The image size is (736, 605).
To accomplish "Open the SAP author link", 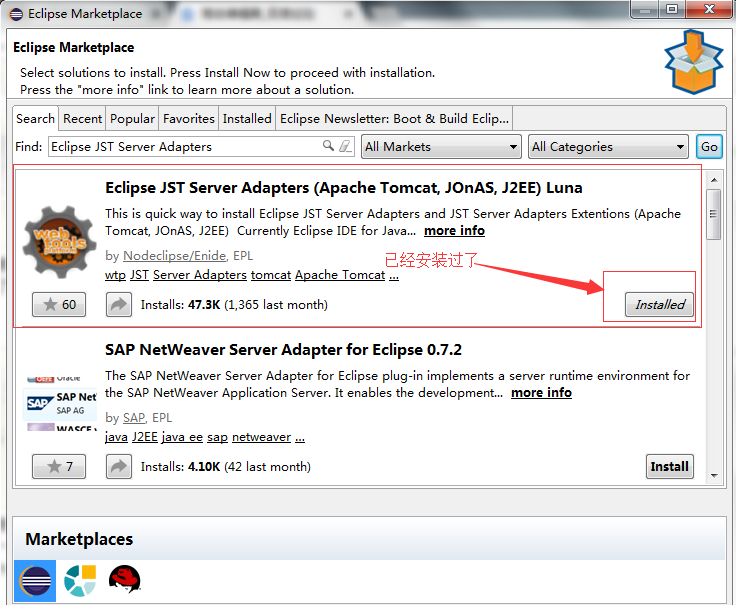I will (134, 418).
